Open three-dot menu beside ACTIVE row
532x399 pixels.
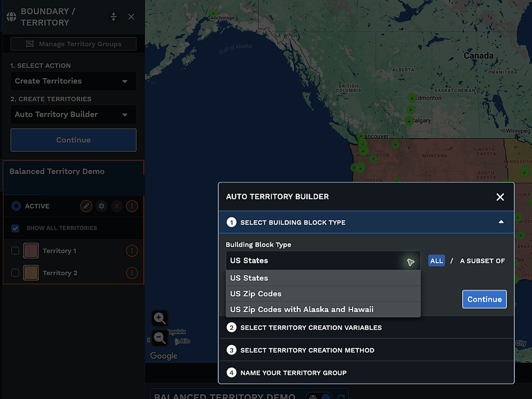(x=132, y=206)
